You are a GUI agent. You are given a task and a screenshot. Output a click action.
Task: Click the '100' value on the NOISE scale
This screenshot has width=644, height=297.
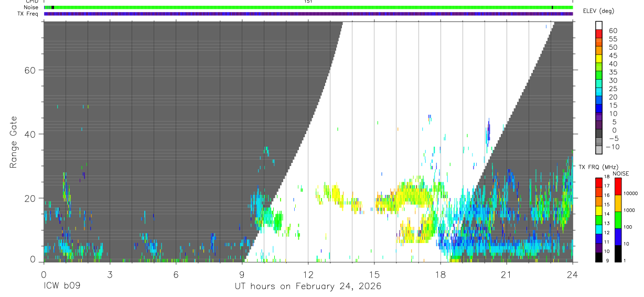pos(629,227)
